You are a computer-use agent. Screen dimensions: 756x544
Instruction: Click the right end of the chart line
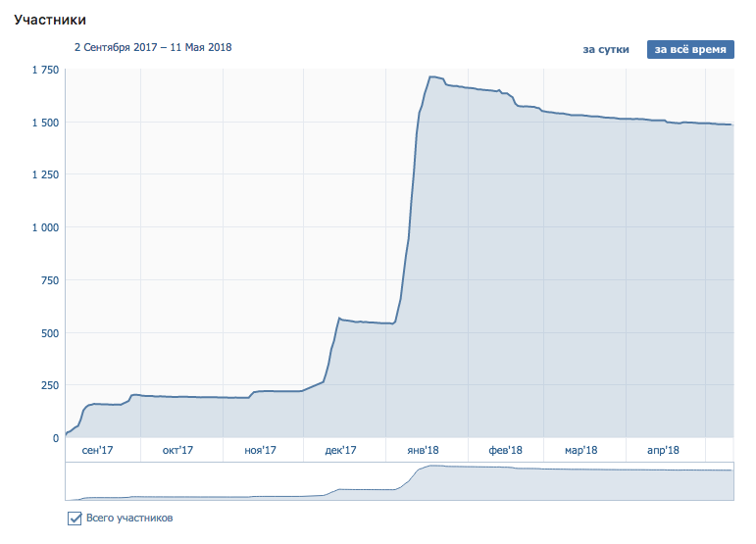point(732,124)
